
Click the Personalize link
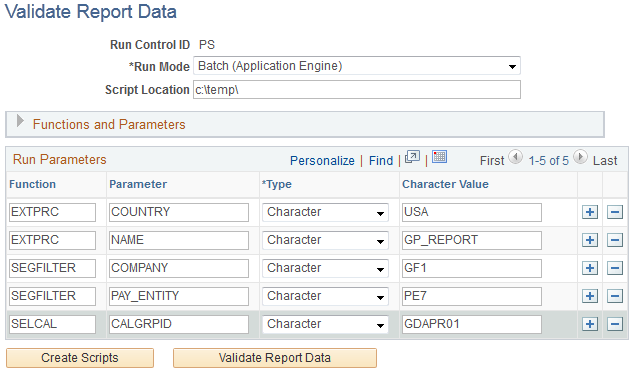pyautogui.click(x=322, y=161)
